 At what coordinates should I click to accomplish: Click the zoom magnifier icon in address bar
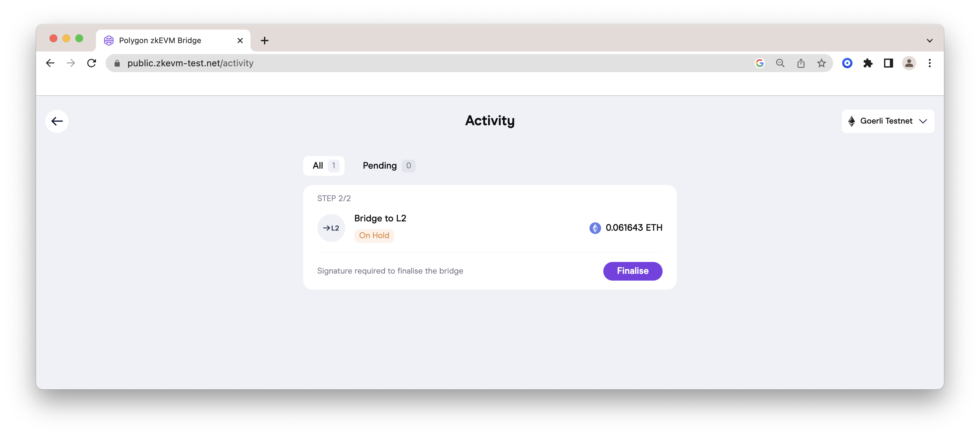[x=780, y=63]
